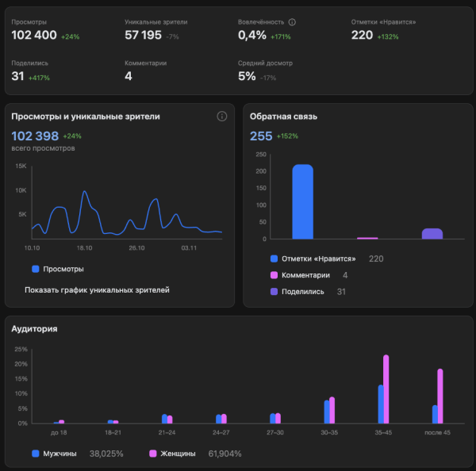Click the top Отметки «Нравится» 220 stat
Viewport: 476px width, 471px height.
pos(363,36)
